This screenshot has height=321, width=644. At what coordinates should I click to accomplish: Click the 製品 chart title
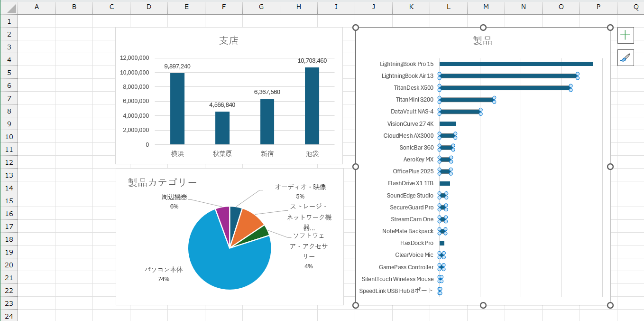pyautogui.click(x=482, y=41)
